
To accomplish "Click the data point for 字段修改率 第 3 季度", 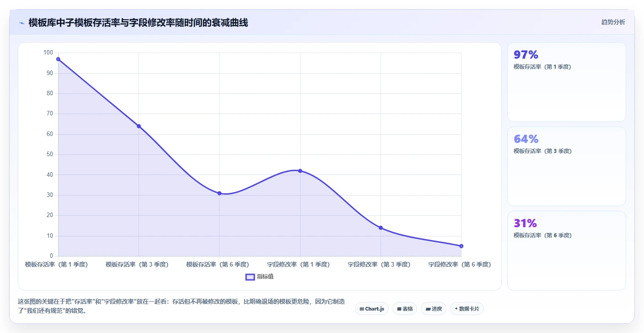I will point(381,228).
